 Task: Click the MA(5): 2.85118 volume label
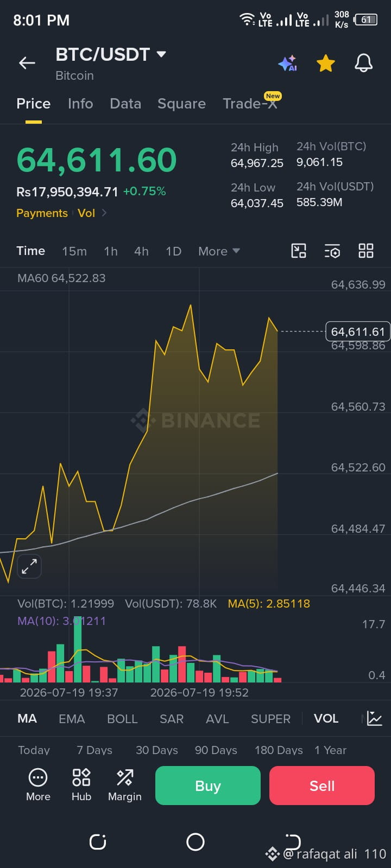click(269, 603)
